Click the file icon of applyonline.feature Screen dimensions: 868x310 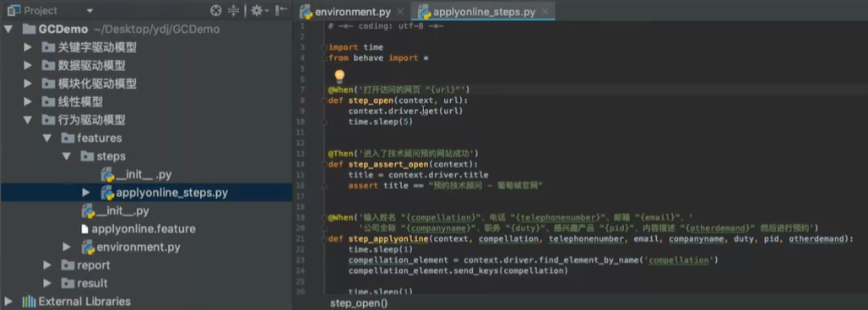[84, 229]
